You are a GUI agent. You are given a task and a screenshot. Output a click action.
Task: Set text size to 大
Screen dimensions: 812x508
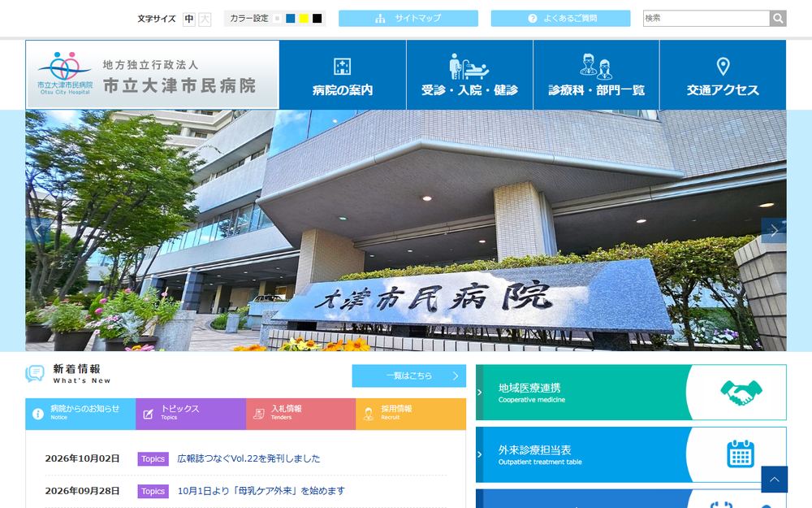coord(205,20)
